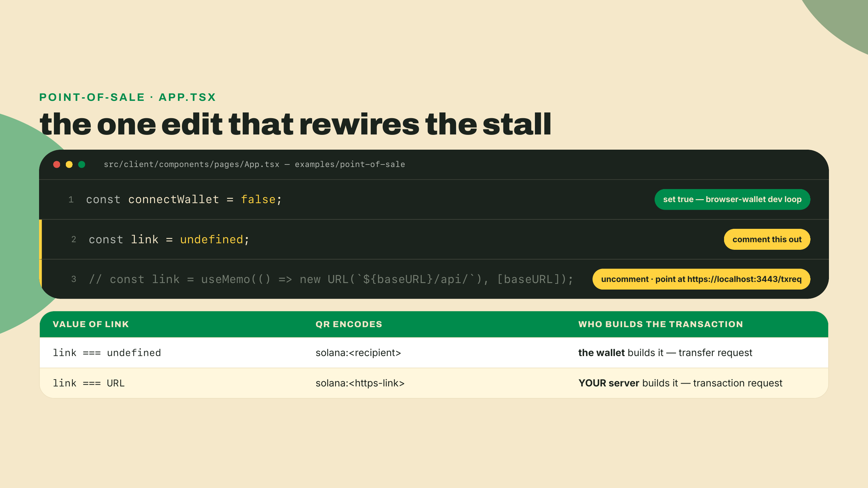Click the 'WHO BUILDS THE TRANSACTION' column header
This screenshot has width=868, height=488.
[661, 324]
